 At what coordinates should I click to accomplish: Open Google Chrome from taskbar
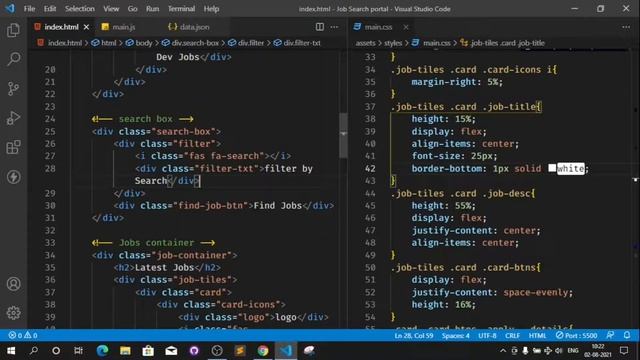[263, 351]
